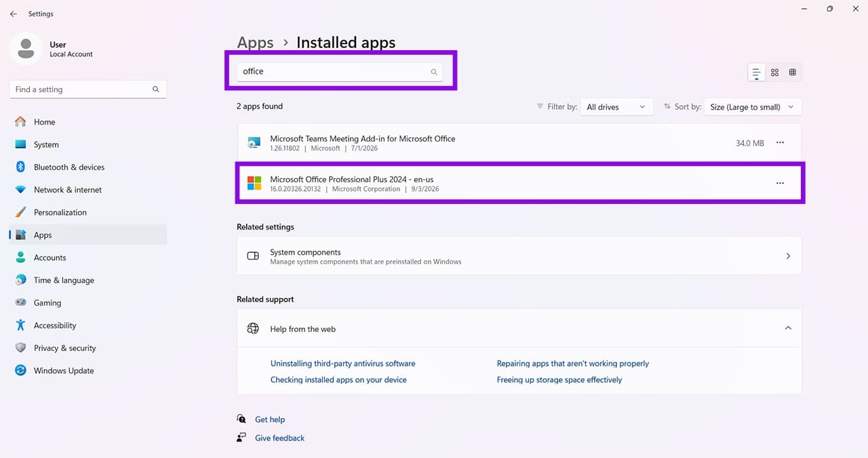
Task: Open the Filter by All drives dropdown
Action: 616,107
